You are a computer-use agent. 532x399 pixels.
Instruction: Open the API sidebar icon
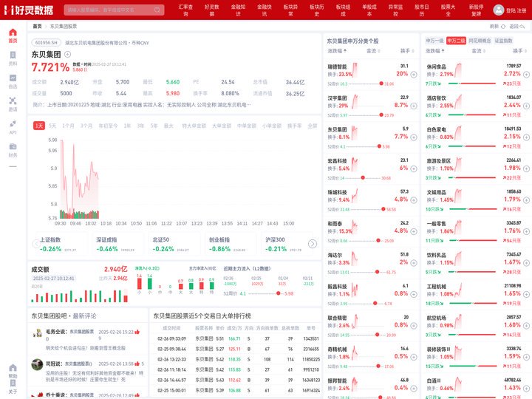coord(13,123)
